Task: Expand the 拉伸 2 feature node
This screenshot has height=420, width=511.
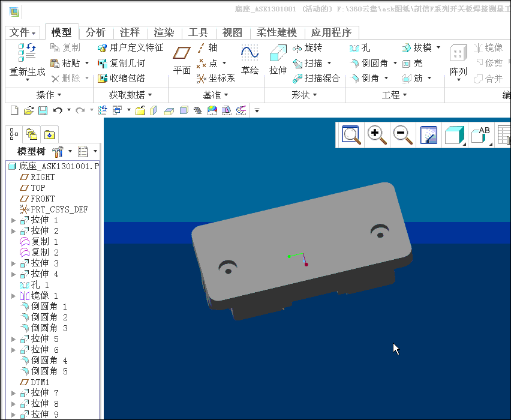Action: pos(13,231)
